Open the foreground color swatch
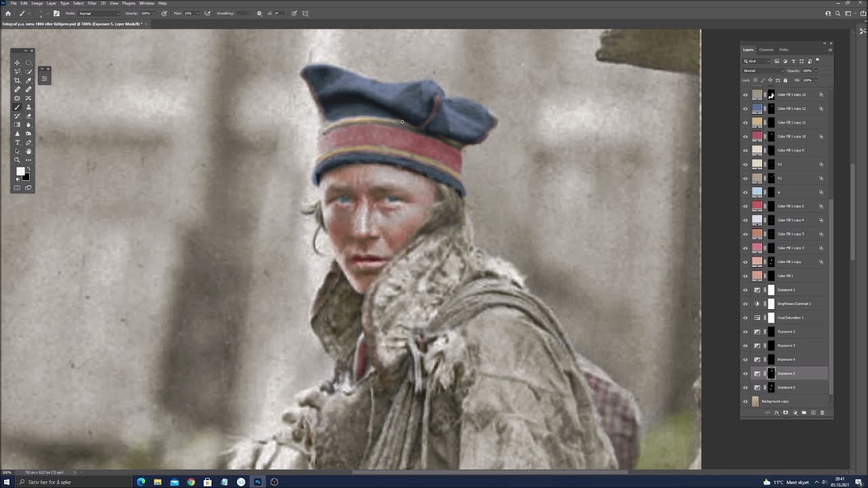This screenshot has height=488, width=868. click(x=20, y=172)
